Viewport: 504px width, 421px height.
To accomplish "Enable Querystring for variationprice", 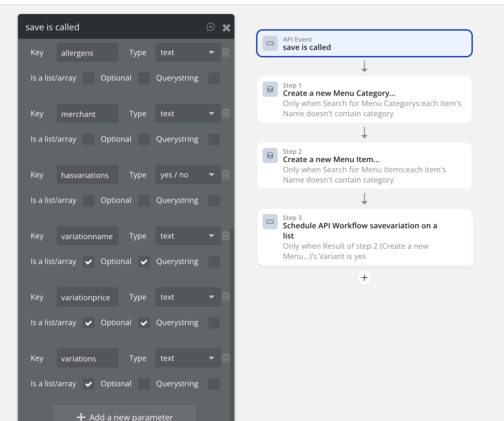I will coord(214,323).
